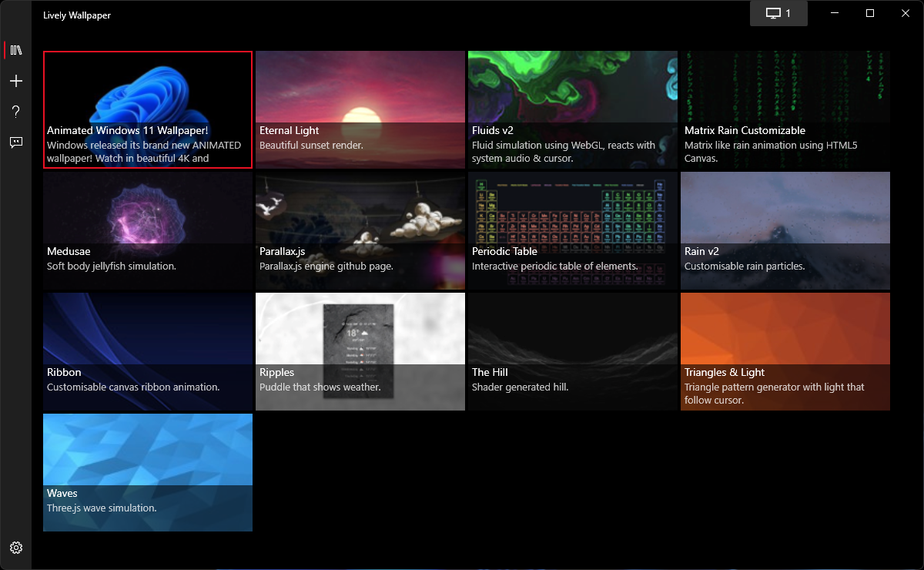Choose the Fluids v2 wallpaper
Viewport: 924px width, 570px height.
tap(573, 109)
